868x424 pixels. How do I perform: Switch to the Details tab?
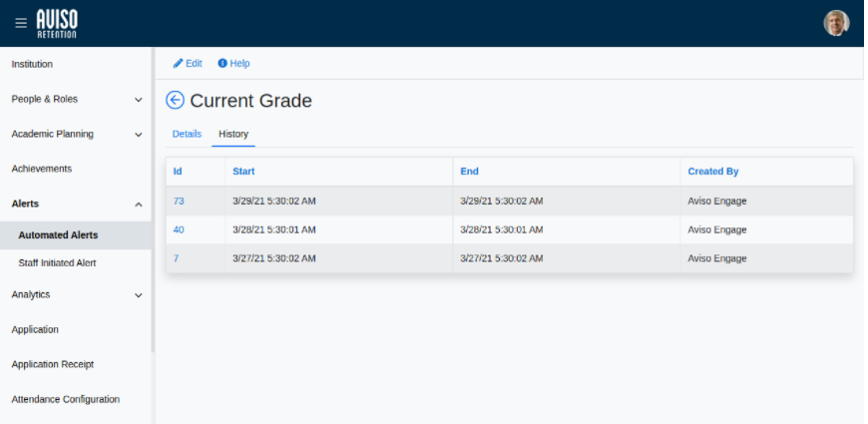[188, 134]
